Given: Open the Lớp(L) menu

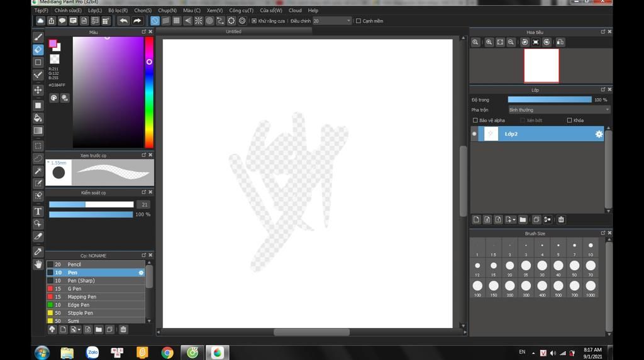Looking at the screenshot, I should pyautogui.click(x=95, y=10).
